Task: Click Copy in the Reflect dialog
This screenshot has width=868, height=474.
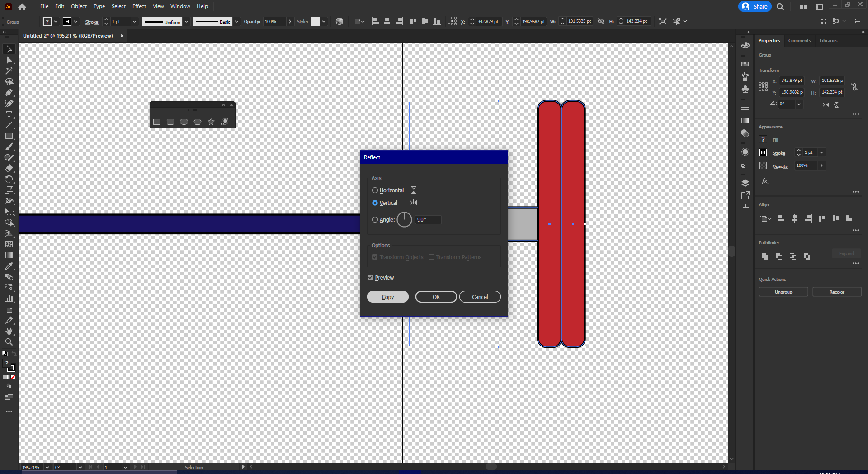Action: tap(387, 297)
